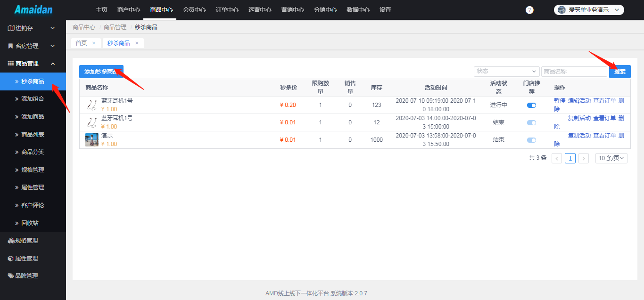Click 商品管理 in the breadcrumb

click(115, 27)
